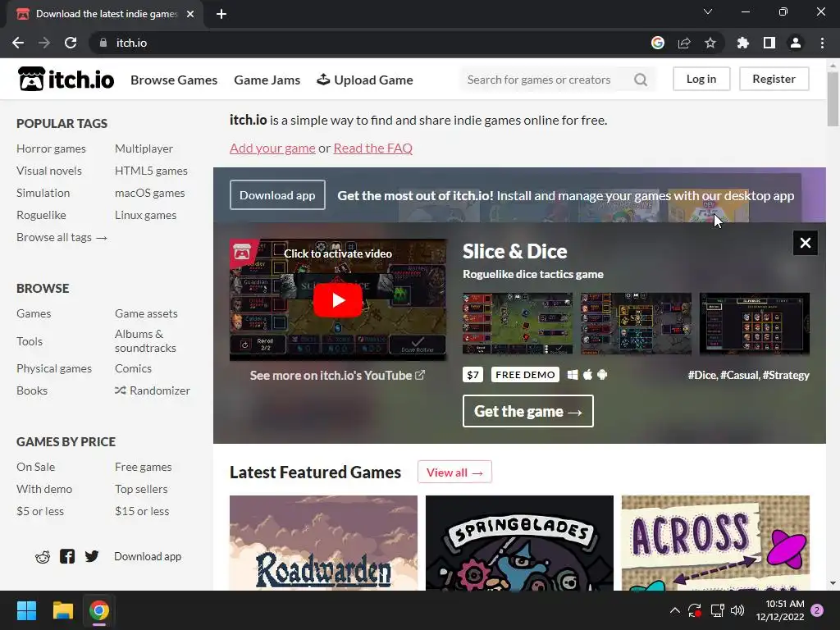Open the Chrome three-dot menu
840x630 pixels.
tap(822, 43)
